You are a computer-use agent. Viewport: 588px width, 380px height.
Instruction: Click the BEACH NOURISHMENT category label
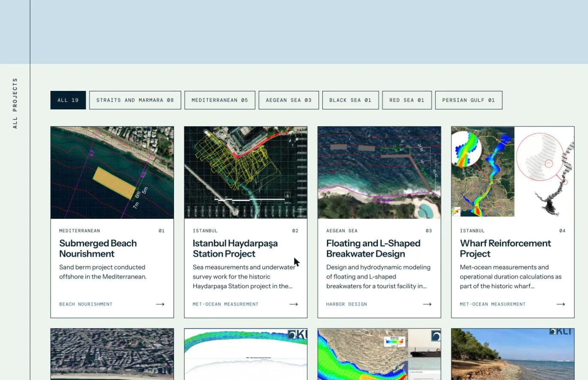pos(86,304)
